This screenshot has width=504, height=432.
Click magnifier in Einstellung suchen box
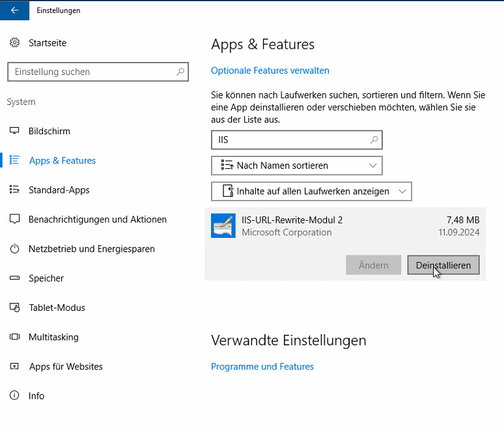(180, 72)
